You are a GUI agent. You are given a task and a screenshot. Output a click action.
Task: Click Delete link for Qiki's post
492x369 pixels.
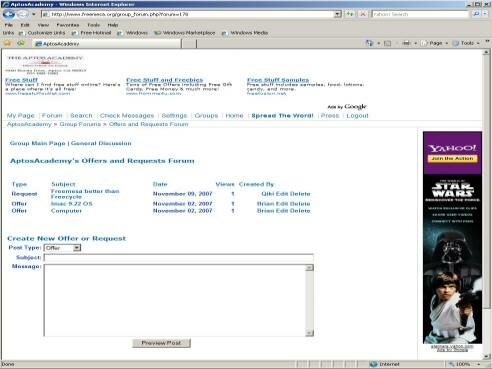click(x=300, y=194)
